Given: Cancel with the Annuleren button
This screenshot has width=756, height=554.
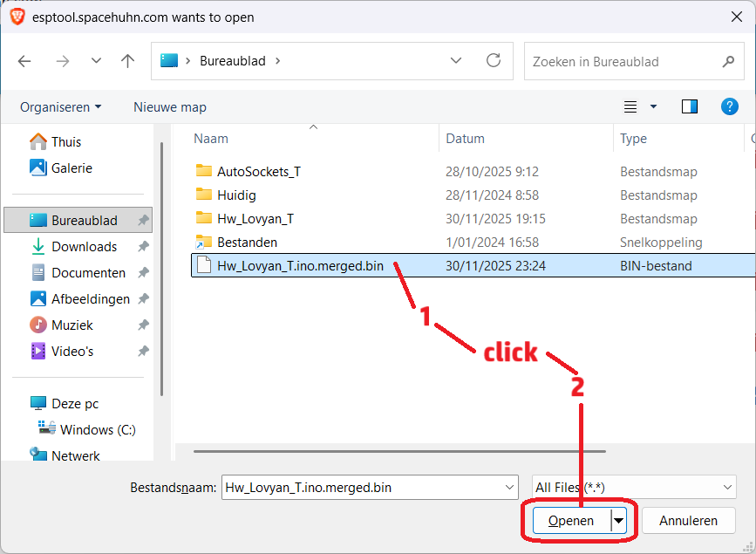Looking at the screenshot, I should [688, 521].
